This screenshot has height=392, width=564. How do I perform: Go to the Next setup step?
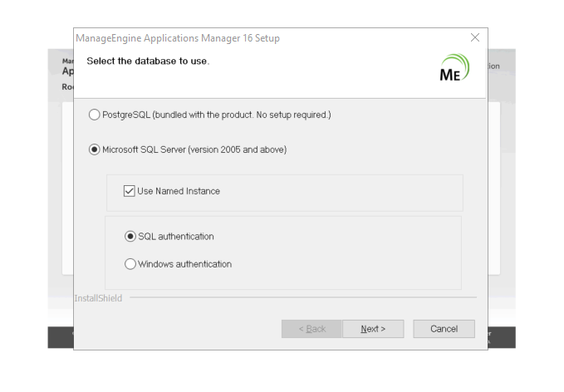[x=373, y=329]
